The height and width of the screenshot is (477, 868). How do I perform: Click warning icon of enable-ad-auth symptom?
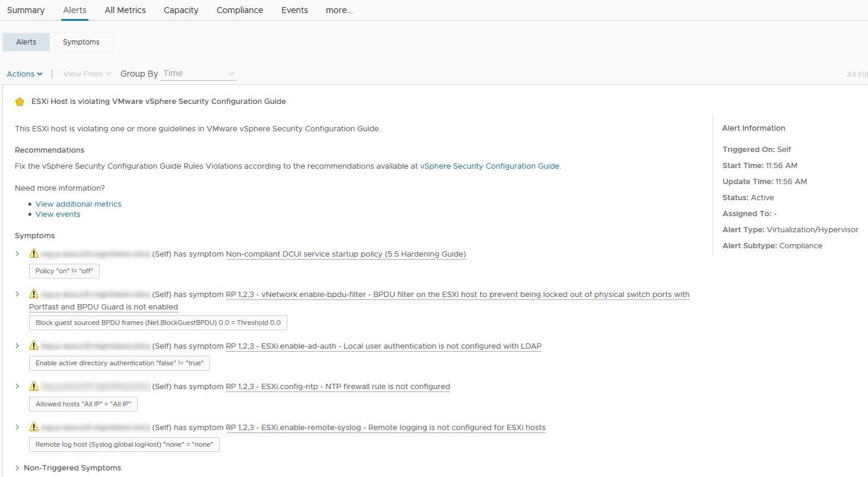pos(34,346)
